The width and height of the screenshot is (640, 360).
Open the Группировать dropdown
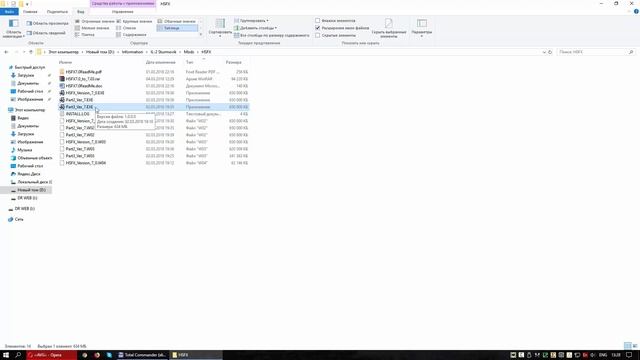[x=251, y=20]
